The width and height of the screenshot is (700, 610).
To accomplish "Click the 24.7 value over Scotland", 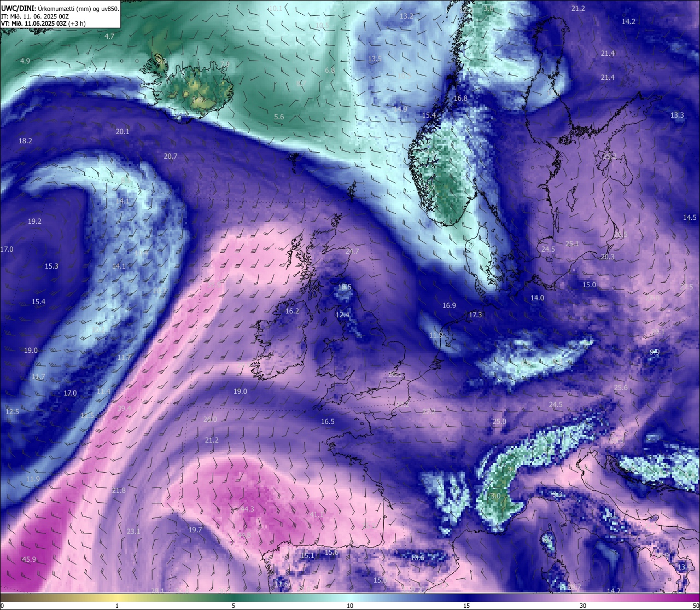I will 352,251.
